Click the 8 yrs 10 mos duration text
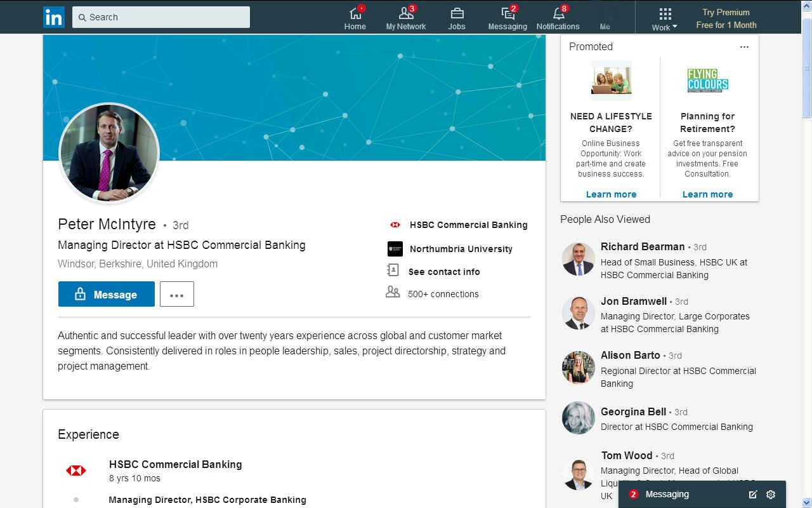This screenshot has height=508, width=812. pyautogui.click(x=134, y=478)
